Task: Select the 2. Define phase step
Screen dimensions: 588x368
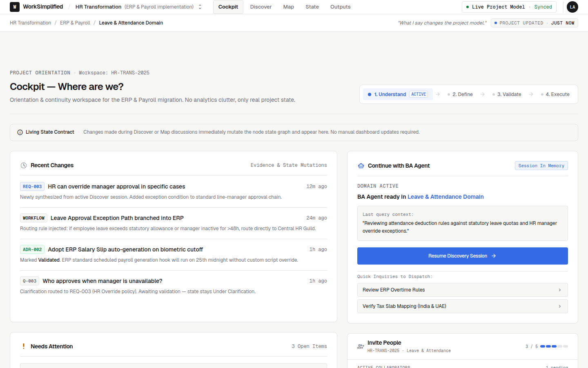Action: point(460,94)
